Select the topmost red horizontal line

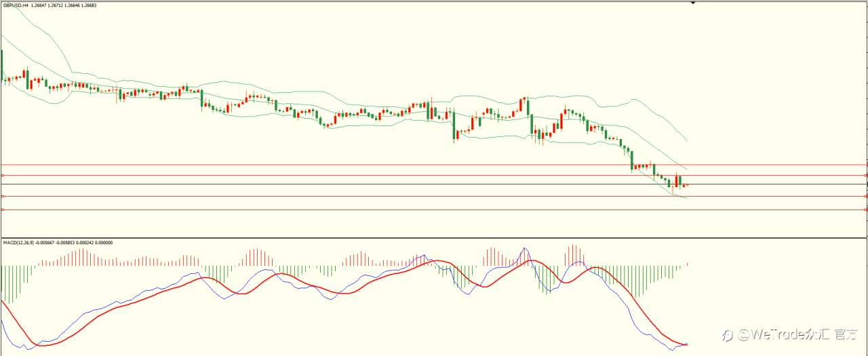[x=434, y=165]
